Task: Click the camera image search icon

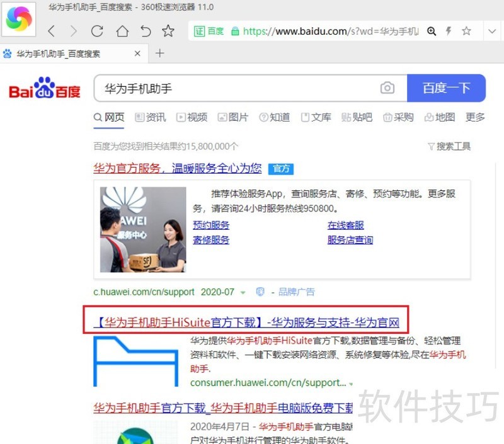Action: pyautogui.click(x=387, y=88)
